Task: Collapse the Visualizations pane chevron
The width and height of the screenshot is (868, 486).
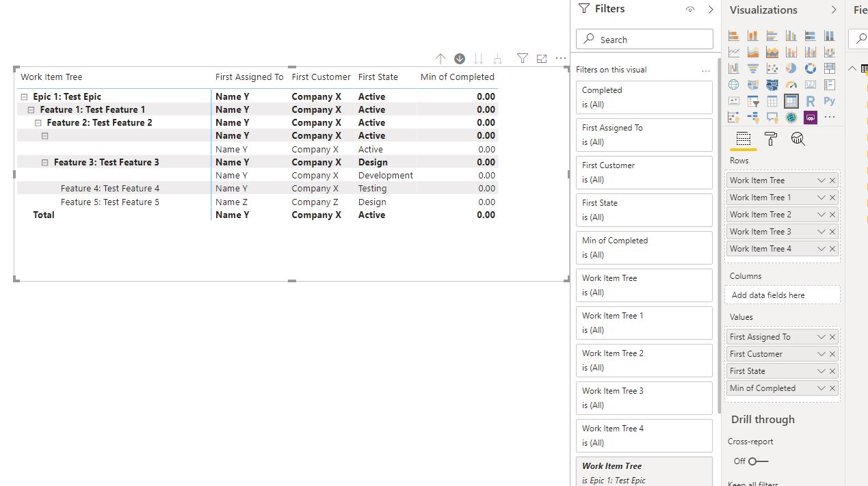Action: tap(834, 10)
